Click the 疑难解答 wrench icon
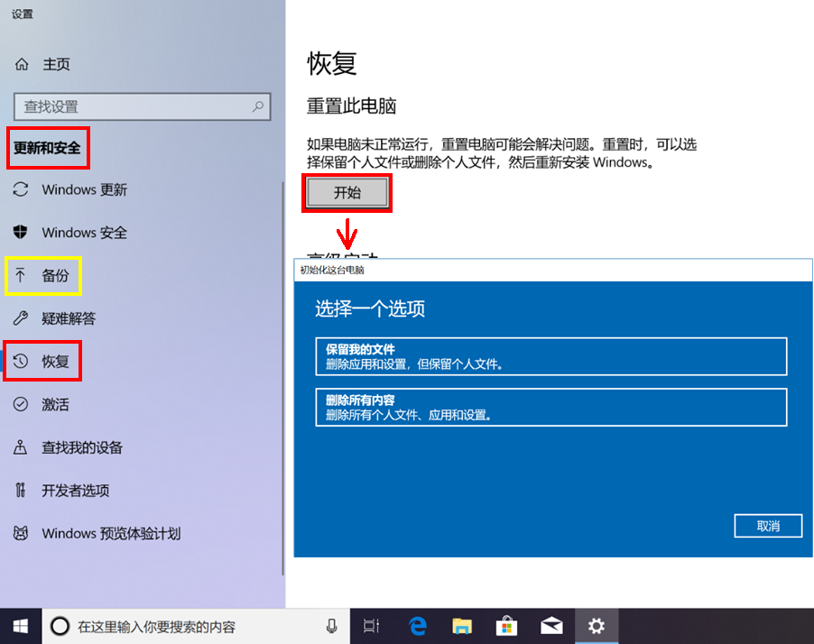Image resolution: width=814 pixels, height=644 pixels. 21,318
